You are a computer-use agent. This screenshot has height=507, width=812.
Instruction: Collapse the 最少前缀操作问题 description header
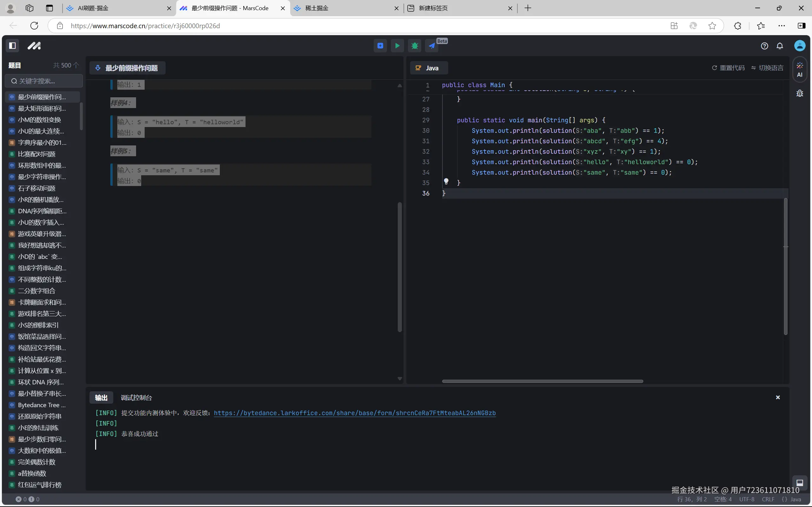point(98,68)
